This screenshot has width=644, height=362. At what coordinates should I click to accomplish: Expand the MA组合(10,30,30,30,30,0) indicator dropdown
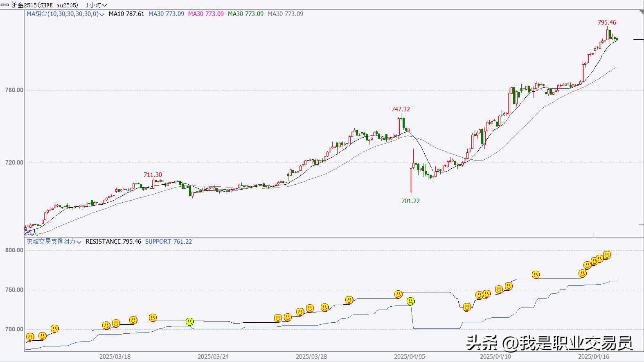pos(65,14)
